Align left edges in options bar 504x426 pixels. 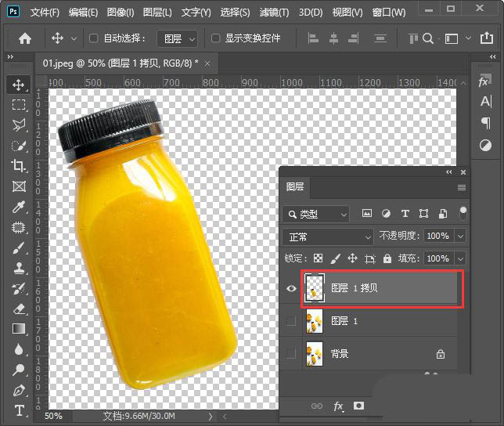pyautogui.click(x=313, y=38)
